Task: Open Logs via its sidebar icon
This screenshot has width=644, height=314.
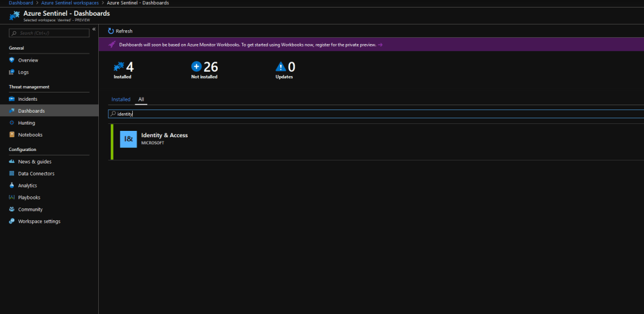Action: pyautogui.click(x=12, y=72)
